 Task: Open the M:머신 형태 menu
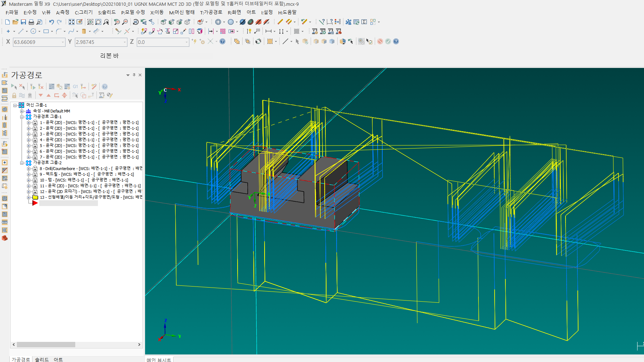coord(182,12)
